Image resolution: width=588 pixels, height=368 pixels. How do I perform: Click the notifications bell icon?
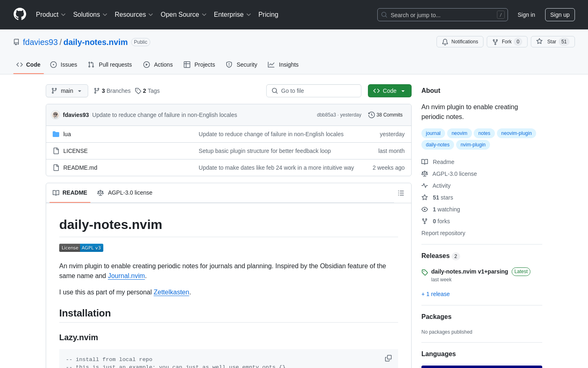(x=445, y=42)
